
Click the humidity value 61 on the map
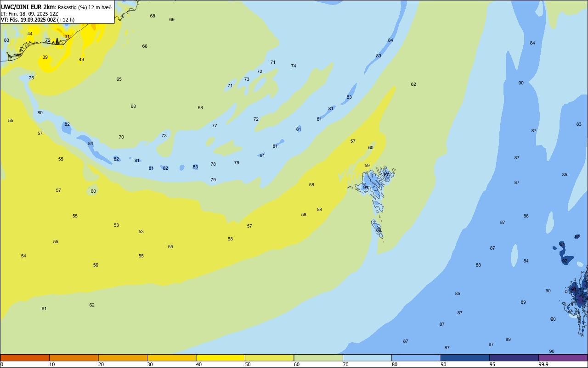pos(44,309)
